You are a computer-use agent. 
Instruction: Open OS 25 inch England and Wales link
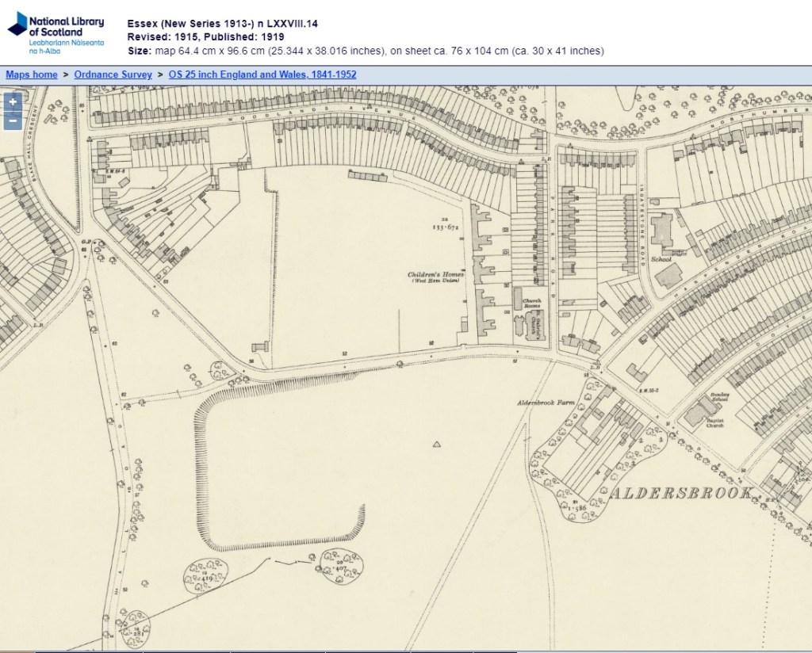click(x=262, y=74)
